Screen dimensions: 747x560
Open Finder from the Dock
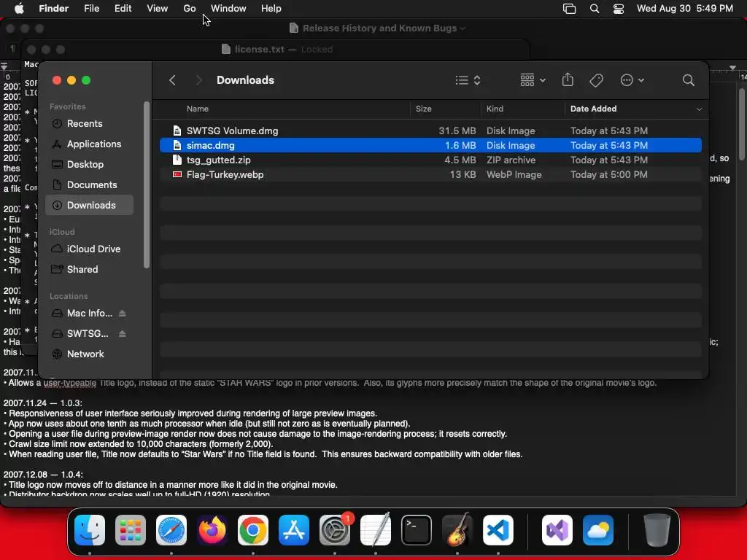(x=90, y=530)
